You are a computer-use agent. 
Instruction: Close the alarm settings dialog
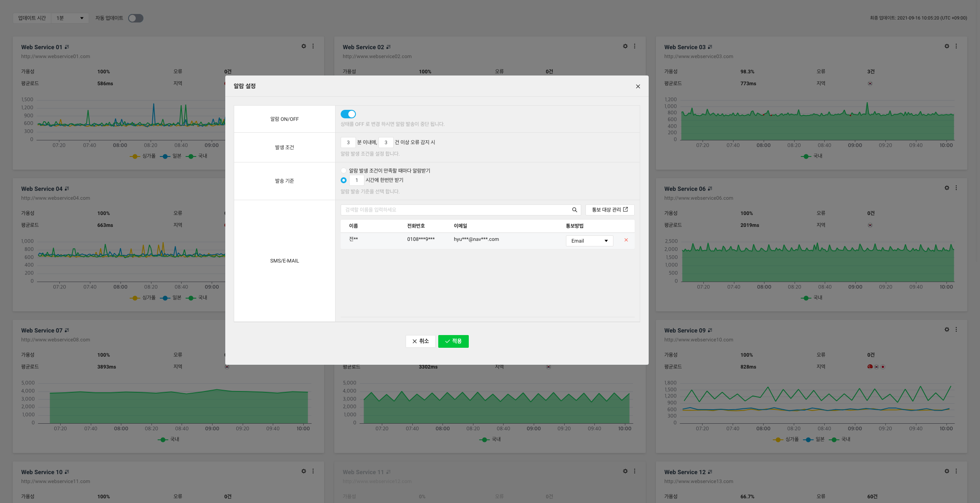click(x=638, y=87)
